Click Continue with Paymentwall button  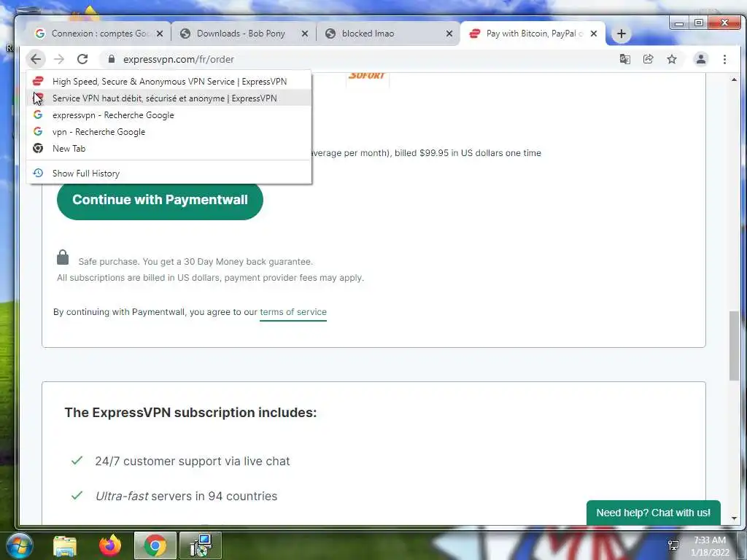point(160,200)
